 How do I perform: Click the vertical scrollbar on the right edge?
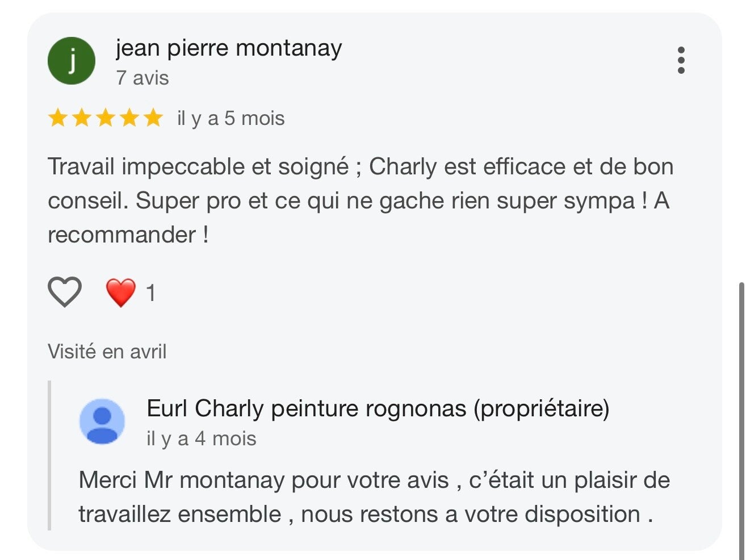click(741, 420)
